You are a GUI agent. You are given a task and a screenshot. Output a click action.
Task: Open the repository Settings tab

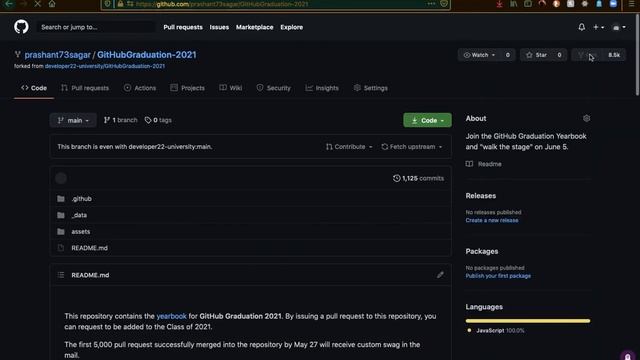[x=371, y=88]
